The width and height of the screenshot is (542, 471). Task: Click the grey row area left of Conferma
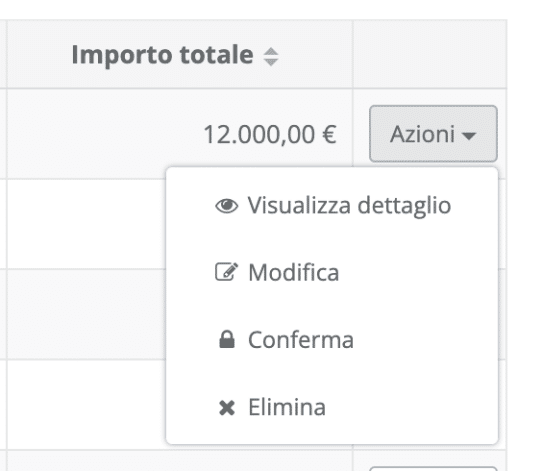pos(86,314)
